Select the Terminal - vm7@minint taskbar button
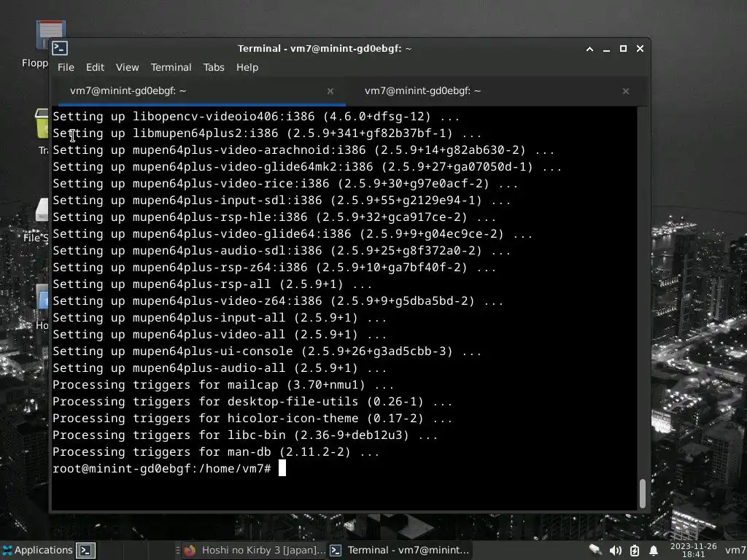Screen dimensions: 747x560 [400, 550]
